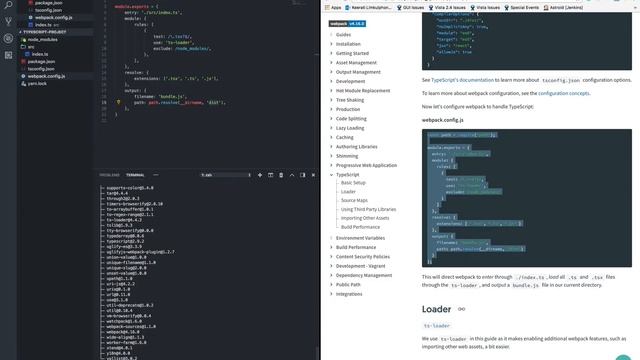Select webpack.config.js in the project tree
This screenshot has width=640, height=360.
[x=46, y=76]
